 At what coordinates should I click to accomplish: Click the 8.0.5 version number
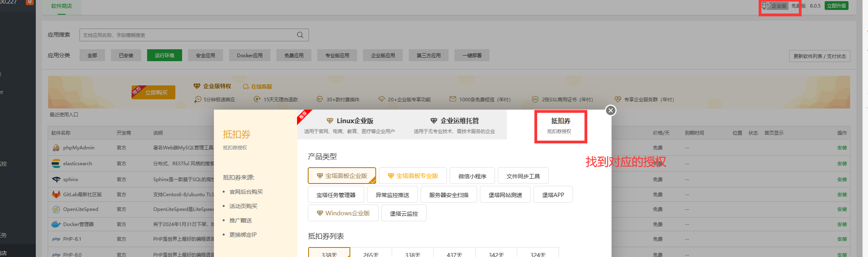point(815,6)
